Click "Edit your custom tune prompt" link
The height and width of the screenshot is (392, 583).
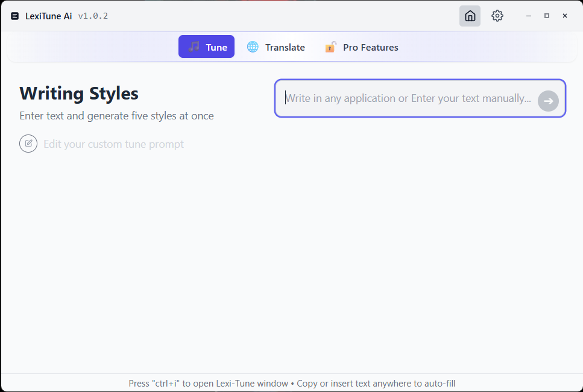pyautogui.click(x=113, y=144)
